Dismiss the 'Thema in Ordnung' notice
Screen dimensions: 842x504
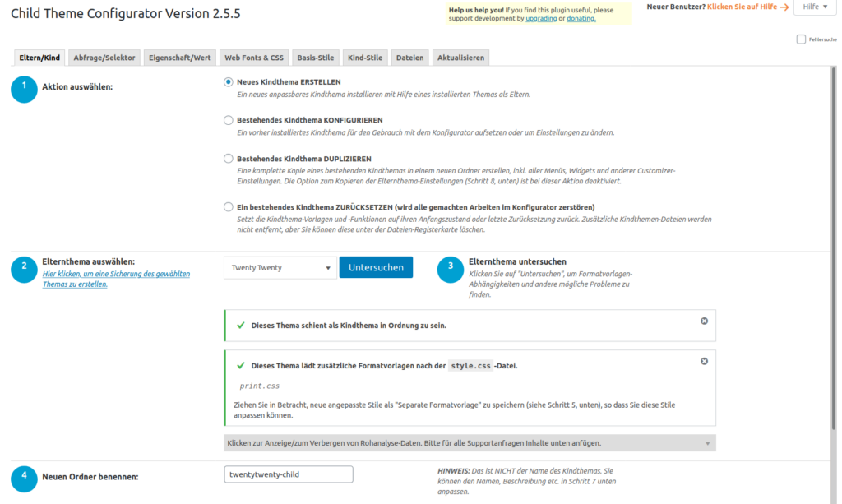(704, 321)
